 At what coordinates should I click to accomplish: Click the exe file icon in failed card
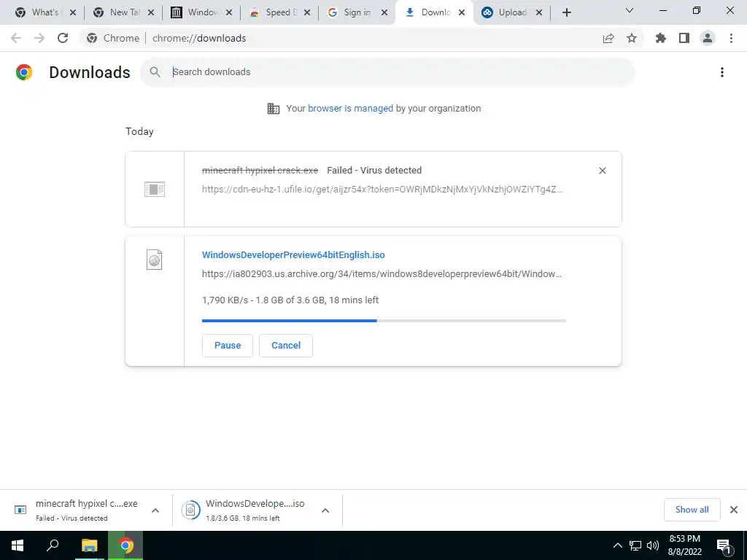pos(155,189)
